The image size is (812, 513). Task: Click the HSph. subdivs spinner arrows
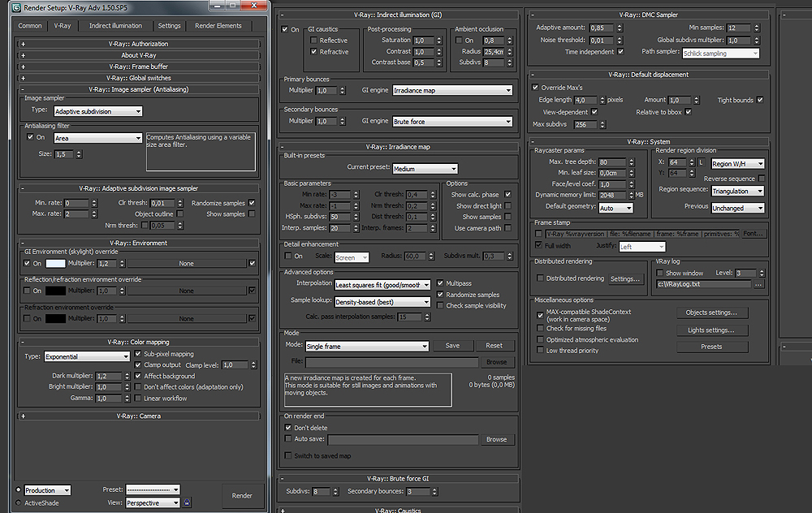click(x=356, y=217)
